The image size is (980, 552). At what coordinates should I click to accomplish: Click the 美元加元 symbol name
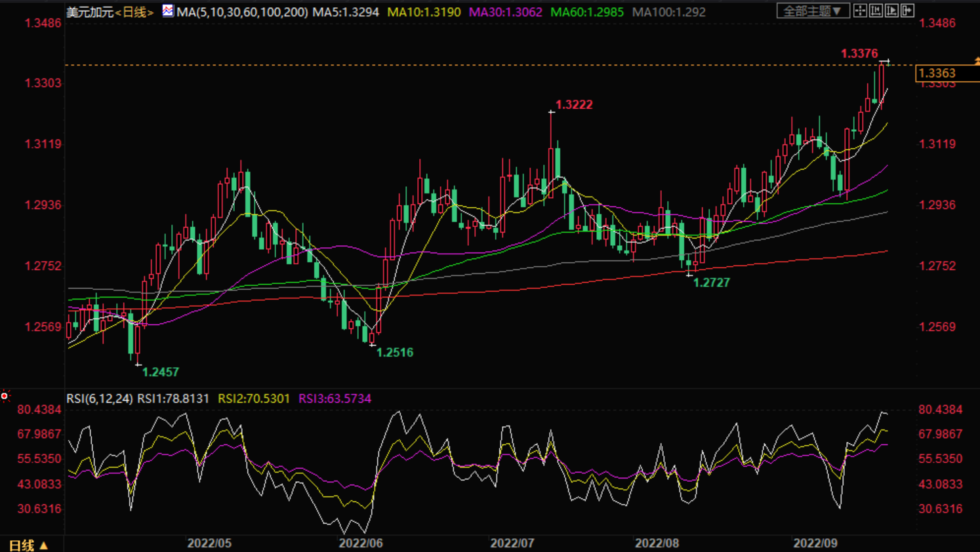point(90,12)
